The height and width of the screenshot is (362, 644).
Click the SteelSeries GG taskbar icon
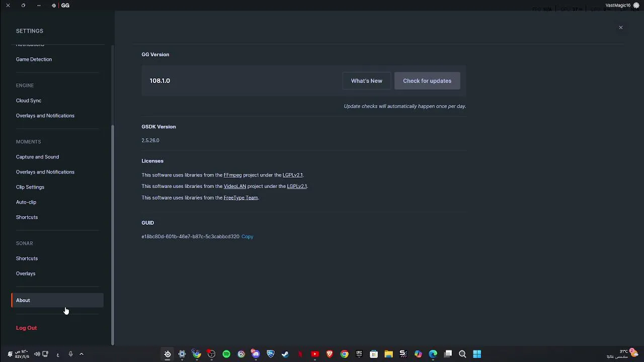[168, 354]
